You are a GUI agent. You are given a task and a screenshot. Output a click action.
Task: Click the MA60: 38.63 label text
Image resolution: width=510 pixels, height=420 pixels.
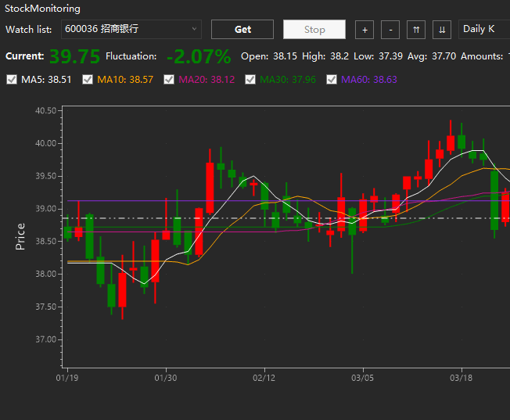[x=369, y=79]
